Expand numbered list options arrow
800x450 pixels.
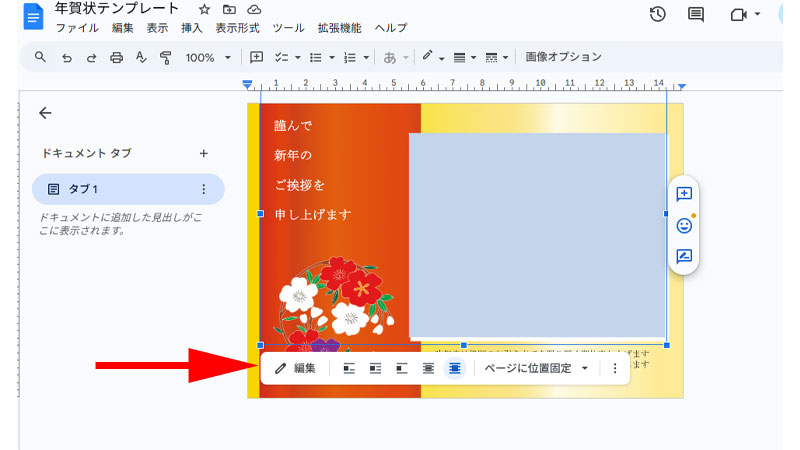[366, 58]
